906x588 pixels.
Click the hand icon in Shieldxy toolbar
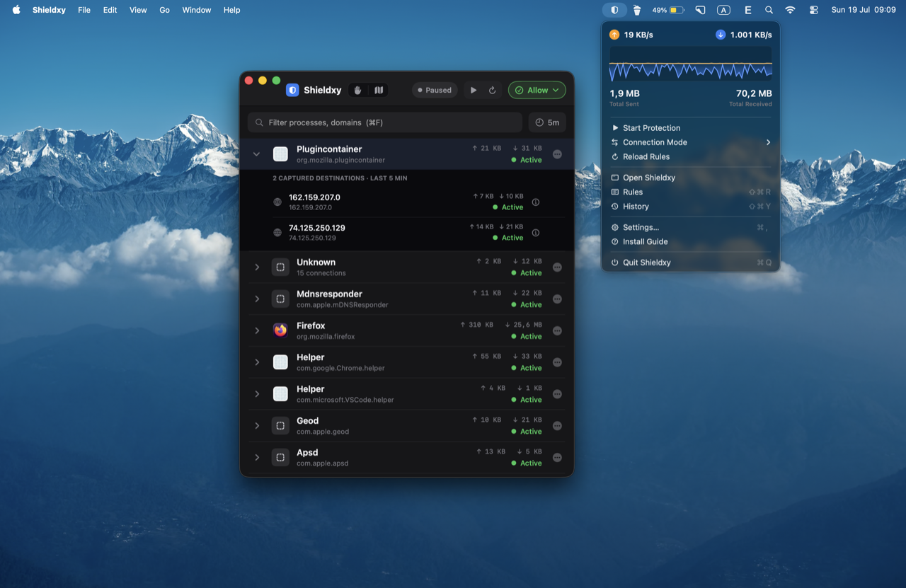point(358,90)
